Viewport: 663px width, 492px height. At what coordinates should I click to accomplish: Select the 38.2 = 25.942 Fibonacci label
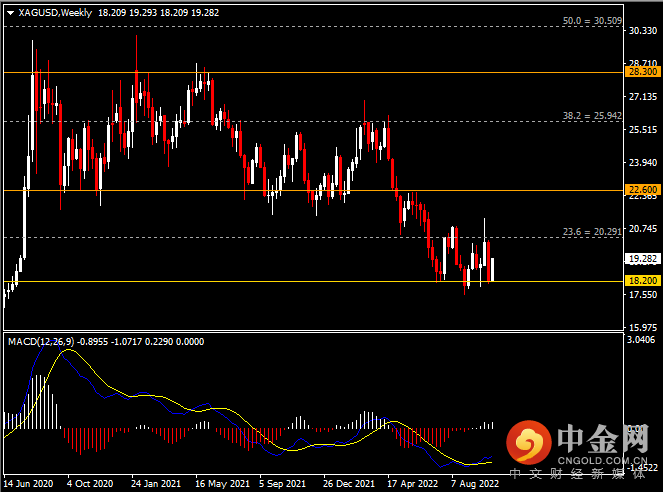(x=592, y=115)
